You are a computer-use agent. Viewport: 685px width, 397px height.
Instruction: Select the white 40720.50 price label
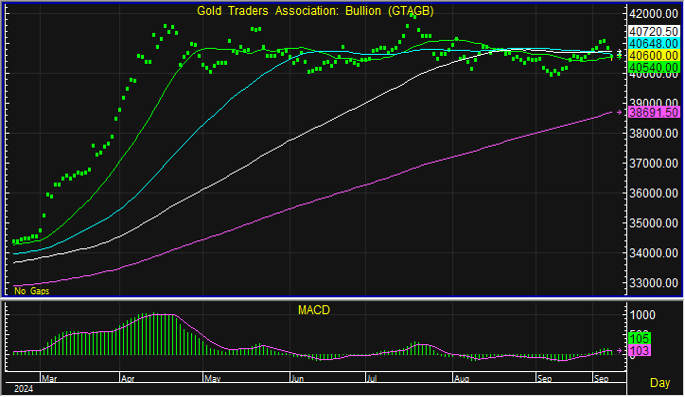[654, 31]
